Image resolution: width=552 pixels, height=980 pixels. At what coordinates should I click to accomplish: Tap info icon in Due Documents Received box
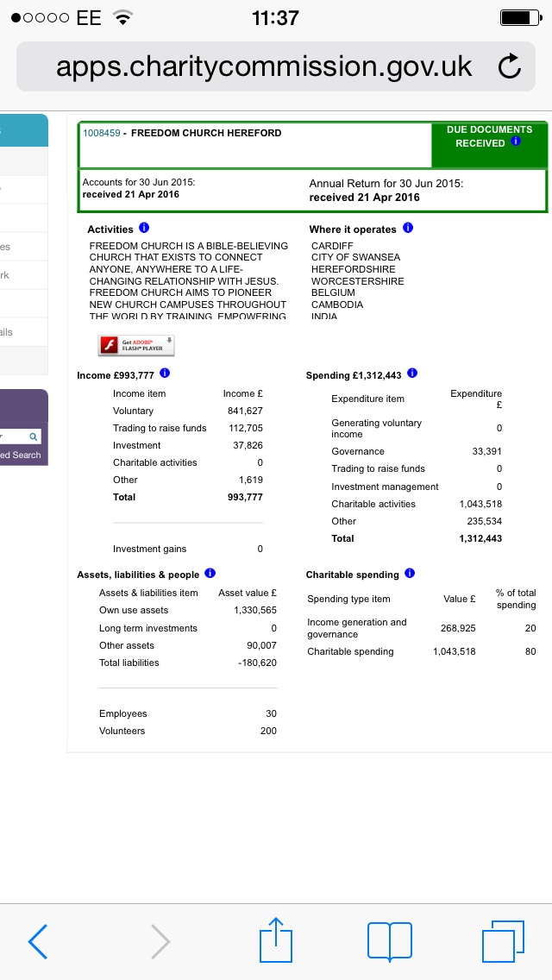(x=516, y=141)
